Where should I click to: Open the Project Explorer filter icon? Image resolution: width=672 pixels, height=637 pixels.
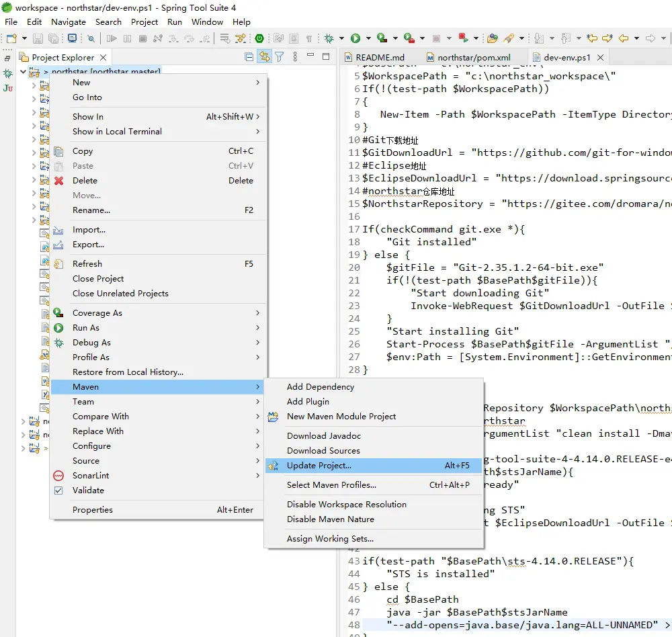(279, 57)
